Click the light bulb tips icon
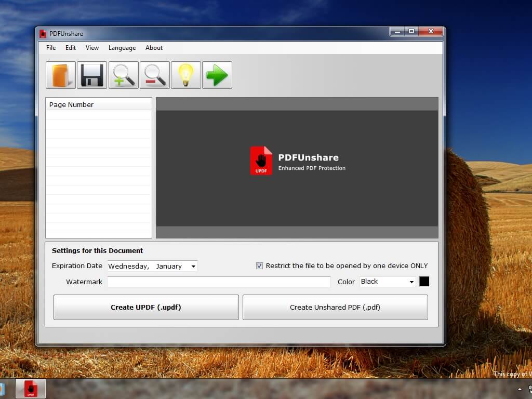532x399 pixels. (185, 75)
